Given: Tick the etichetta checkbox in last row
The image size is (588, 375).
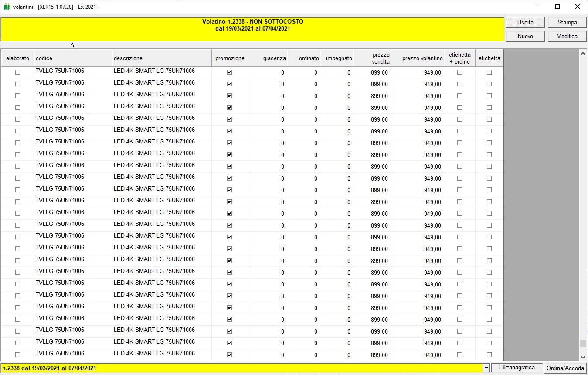Looking at the screenshot, I should pos(489,355).
